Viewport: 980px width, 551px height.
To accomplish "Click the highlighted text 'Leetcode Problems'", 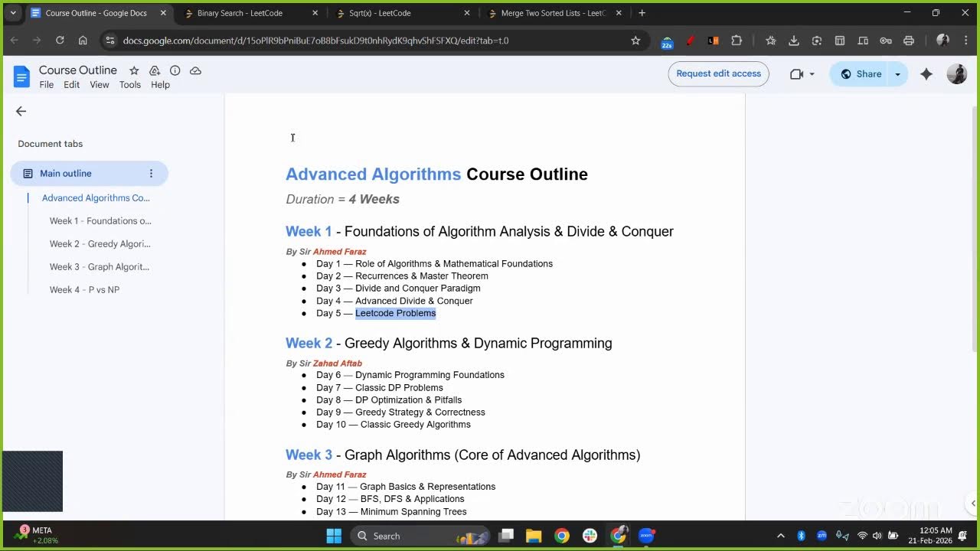I will tap(395, 313).
